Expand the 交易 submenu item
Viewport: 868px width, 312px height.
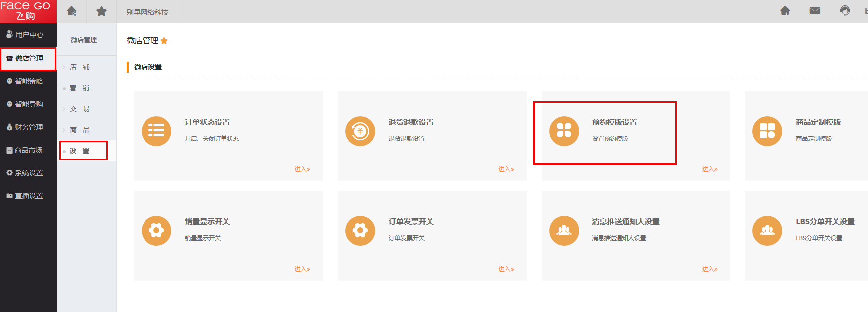coord(80,109)
